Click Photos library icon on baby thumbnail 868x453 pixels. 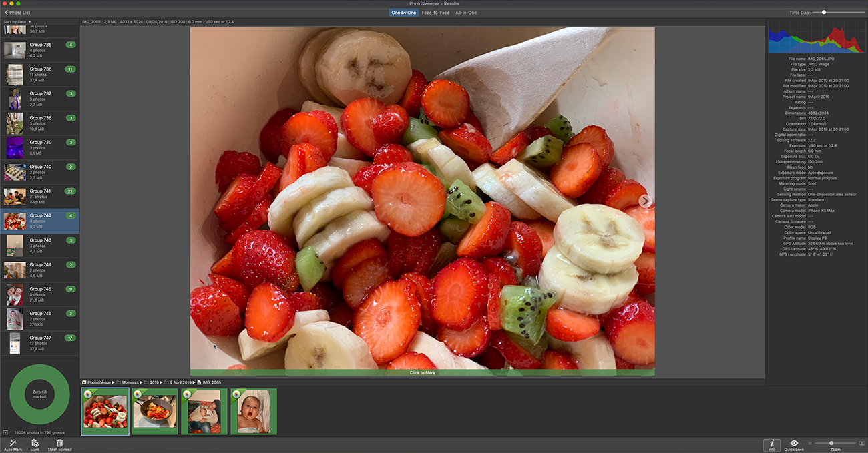pos(236,394)
